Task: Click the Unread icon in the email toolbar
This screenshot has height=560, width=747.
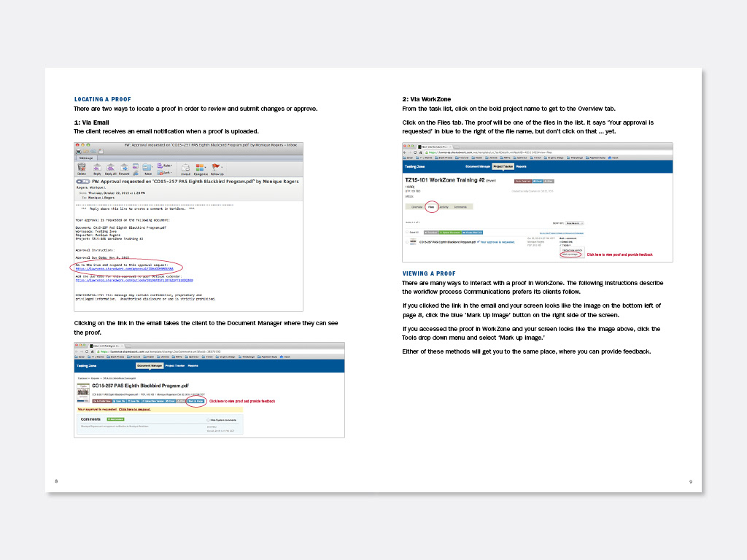Action: coord(185,168)
